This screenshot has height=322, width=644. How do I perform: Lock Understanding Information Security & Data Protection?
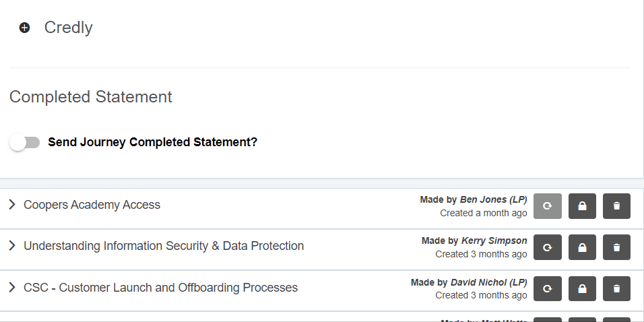pyautogui.click(x=582, y=247)
